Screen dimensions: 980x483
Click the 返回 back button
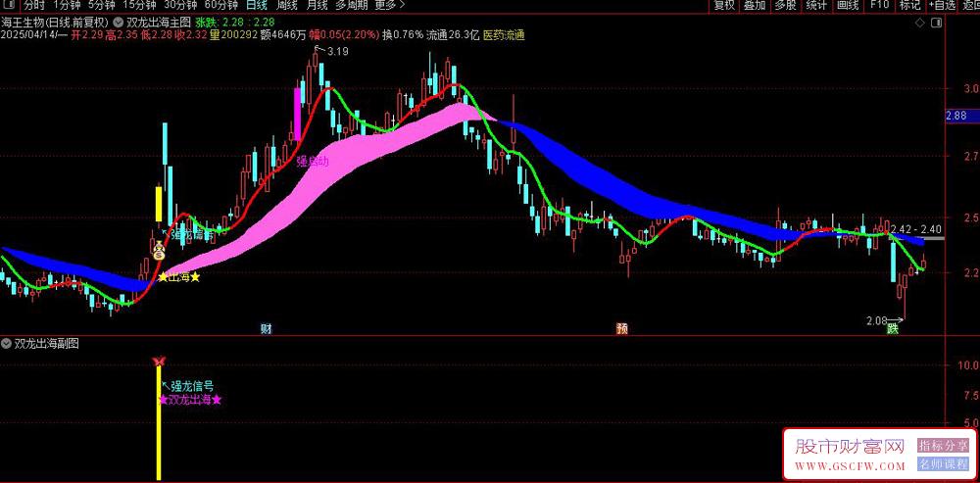pyautogui.click(x=970, y=6)
